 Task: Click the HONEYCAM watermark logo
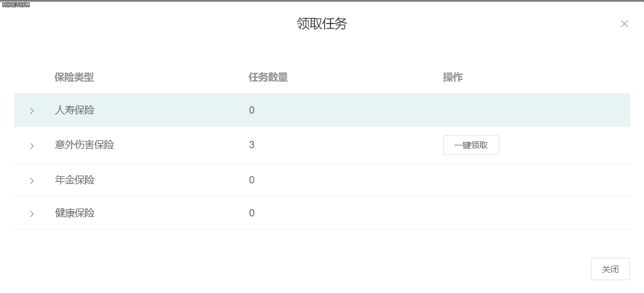pyautogui.click(x=16, y=4)
